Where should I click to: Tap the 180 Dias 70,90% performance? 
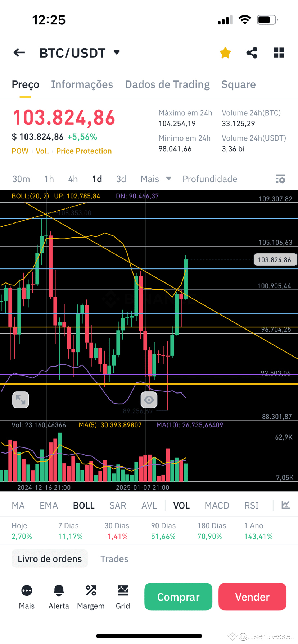pos(212,531)
